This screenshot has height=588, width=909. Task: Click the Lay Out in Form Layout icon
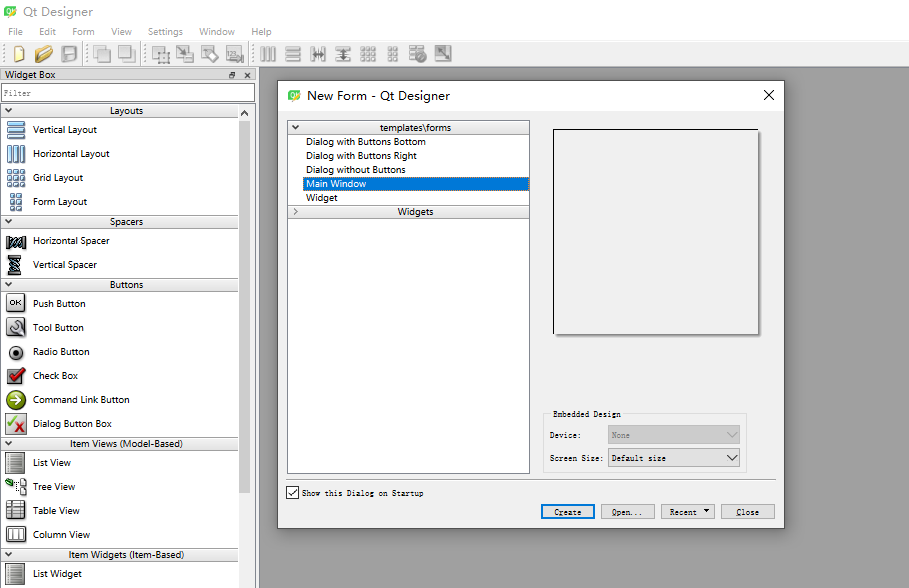(392, 54)
